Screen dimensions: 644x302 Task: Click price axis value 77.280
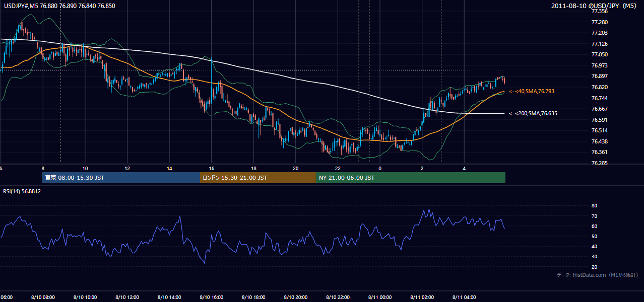pyautogui.click(x=600, y=22)
